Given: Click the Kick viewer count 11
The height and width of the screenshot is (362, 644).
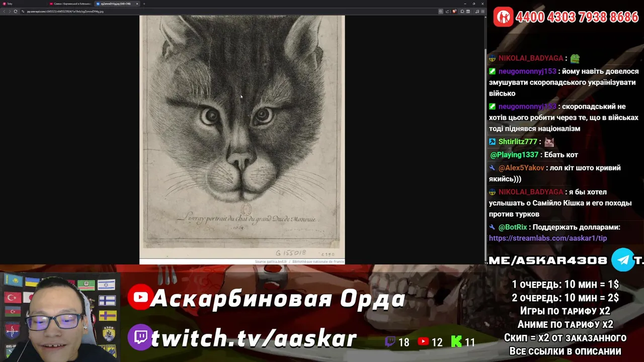Looking at the screenshot, I should 469,342.
